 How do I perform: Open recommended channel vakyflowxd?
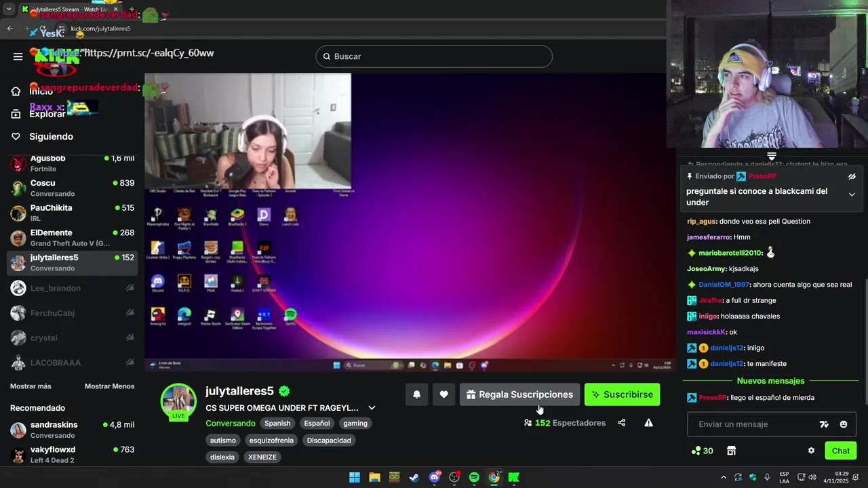tap(72, 455)
